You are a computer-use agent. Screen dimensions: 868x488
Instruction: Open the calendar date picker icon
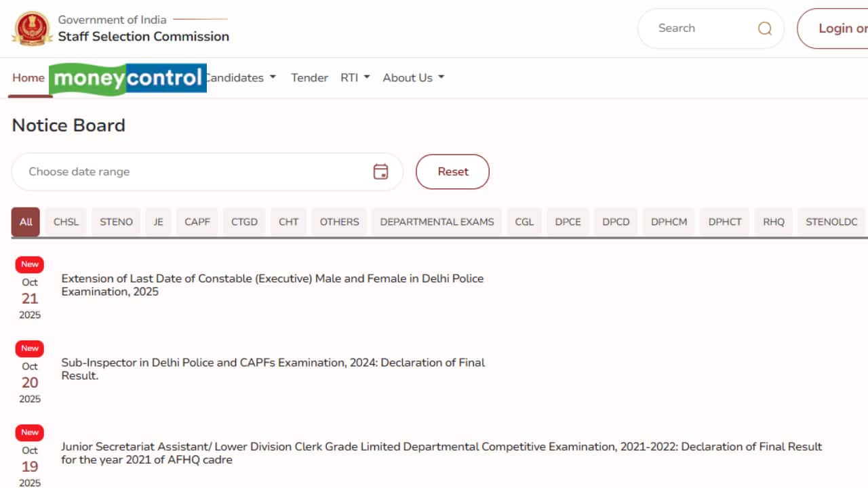(380, 171)
